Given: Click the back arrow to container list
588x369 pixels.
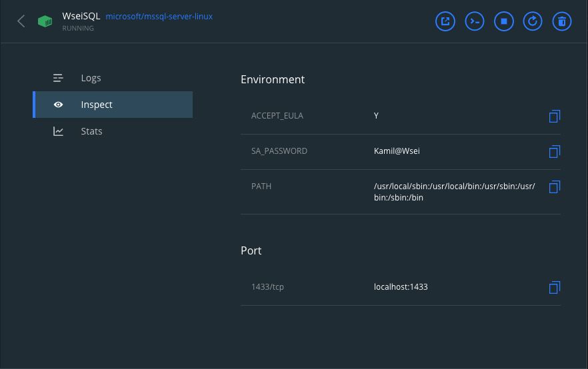Looking at the screenshot, I should [21, 21].
